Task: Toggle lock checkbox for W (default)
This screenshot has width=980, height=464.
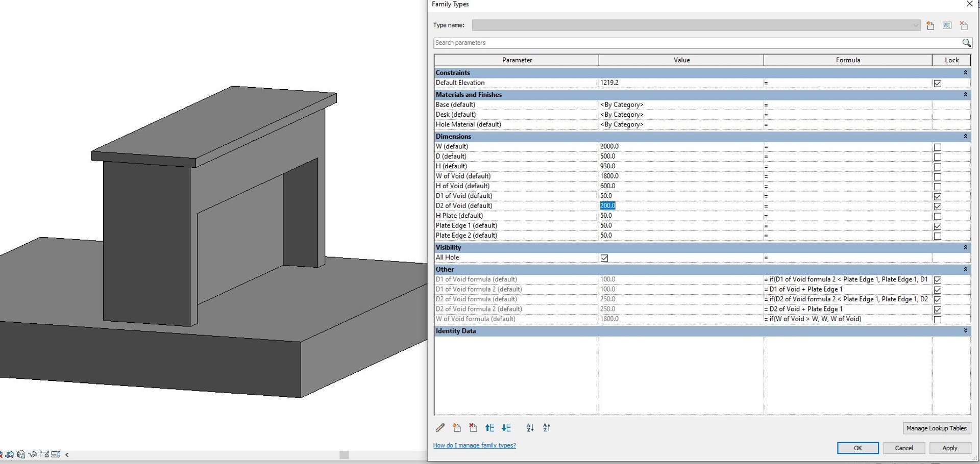Action: pos(938,147)
